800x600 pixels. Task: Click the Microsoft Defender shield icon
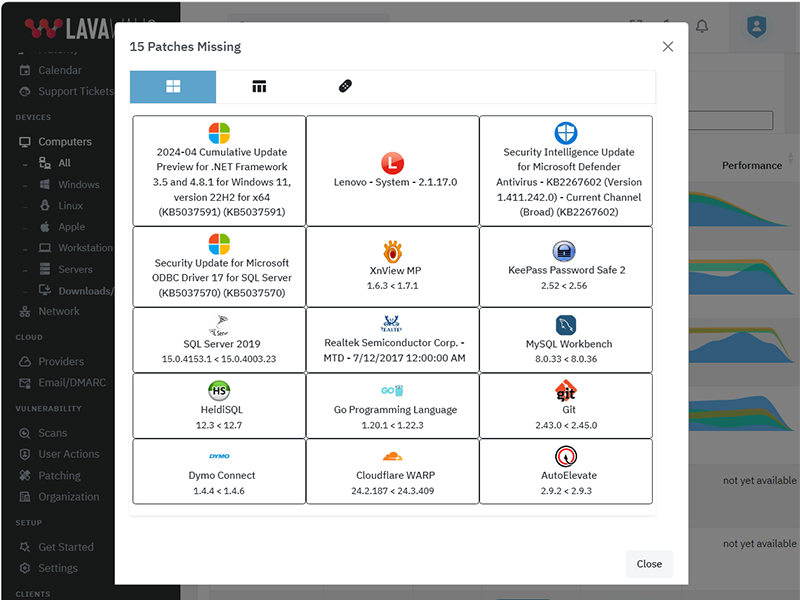click(x=566, y=133)
